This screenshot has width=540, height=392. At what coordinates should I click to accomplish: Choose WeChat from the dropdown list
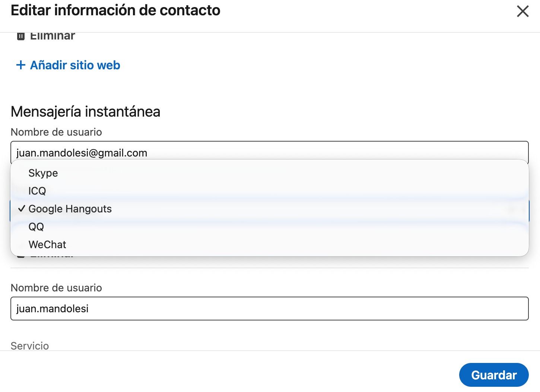tap(47, 244)
